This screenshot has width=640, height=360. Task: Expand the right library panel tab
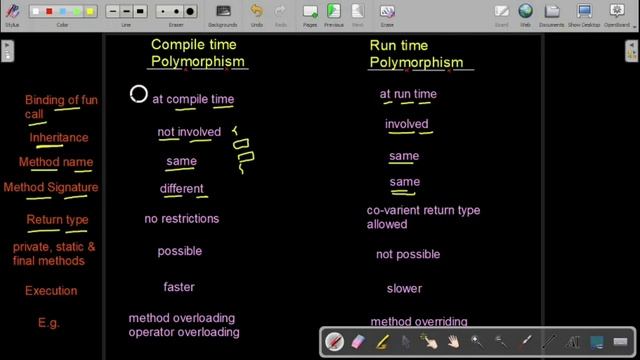(x=631, y=51)
